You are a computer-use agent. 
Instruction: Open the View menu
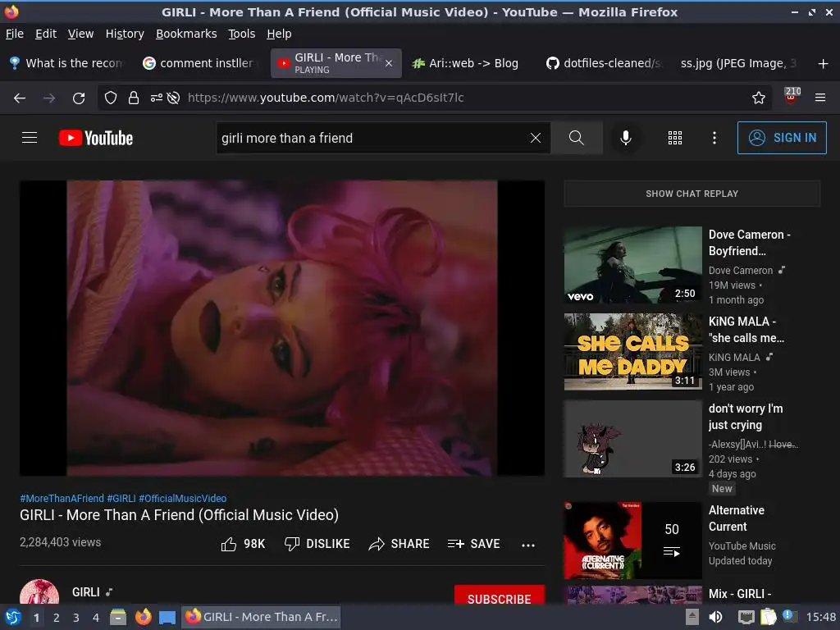pyautogui.click(x=80, y=34)
